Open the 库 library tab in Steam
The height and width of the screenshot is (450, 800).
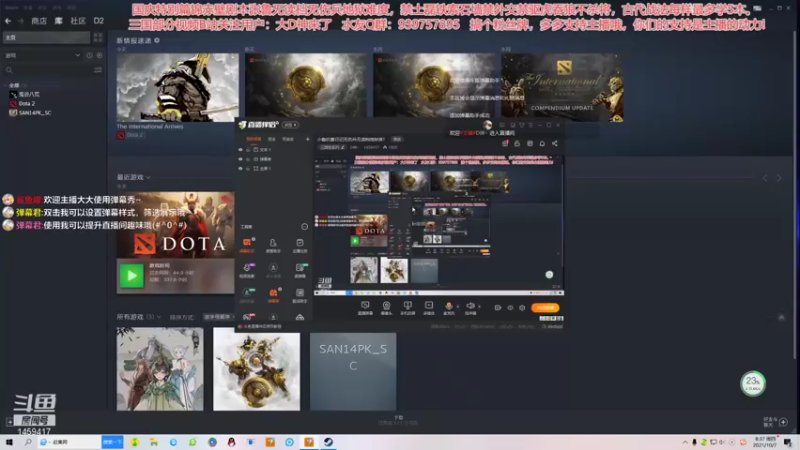click(59, 21)
